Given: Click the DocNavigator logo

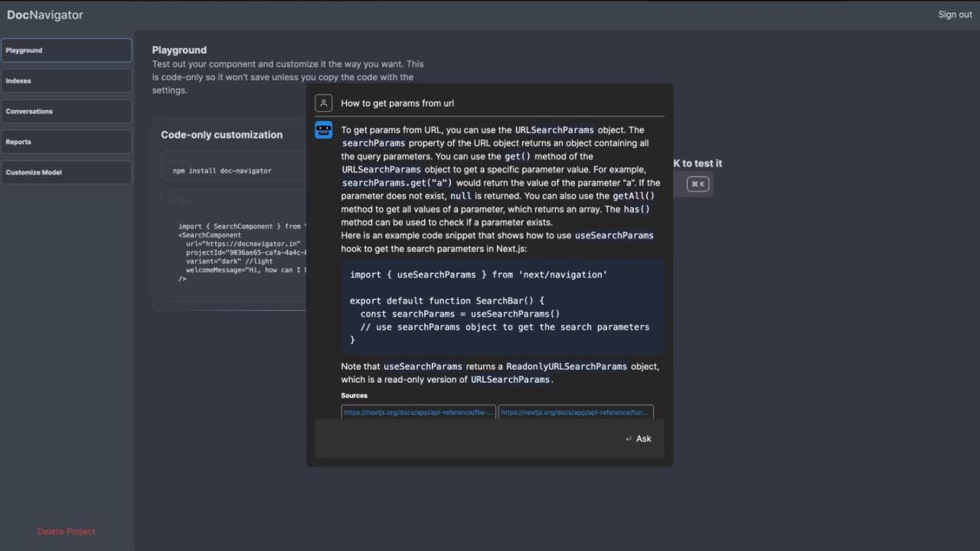Looking at the screenshot, I should point(45,15).
